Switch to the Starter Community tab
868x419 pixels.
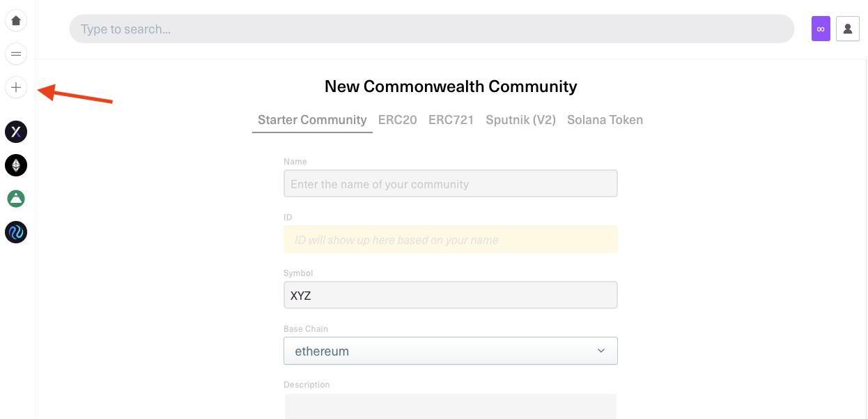pos(312,120)
